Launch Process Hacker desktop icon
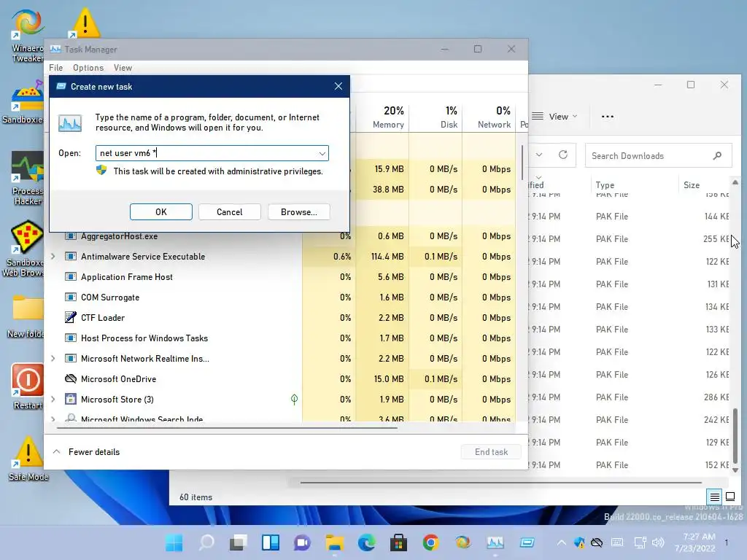747x560 pixels. click(27, 179)
